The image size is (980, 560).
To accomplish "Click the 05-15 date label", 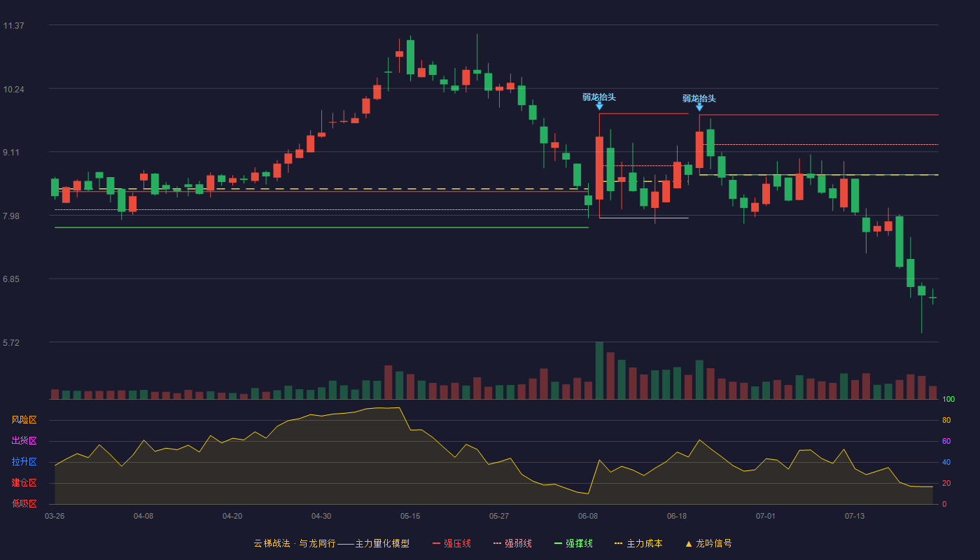I will 410,516.
